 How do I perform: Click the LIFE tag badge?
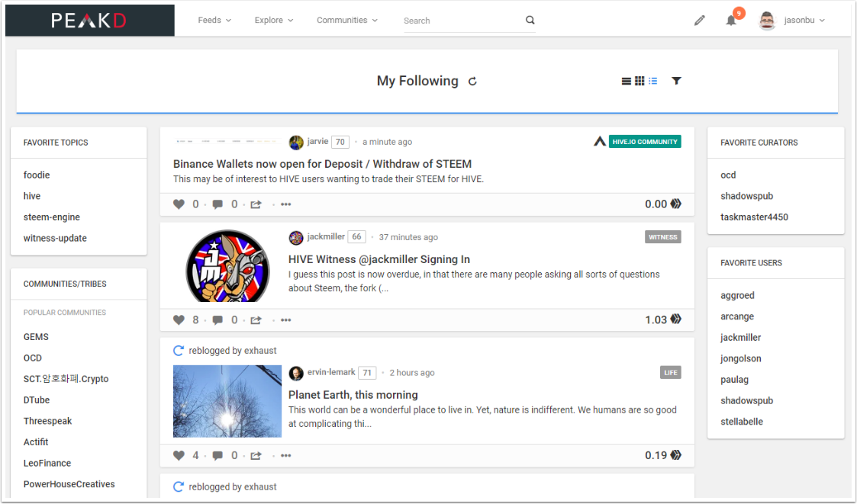(671, 372)
